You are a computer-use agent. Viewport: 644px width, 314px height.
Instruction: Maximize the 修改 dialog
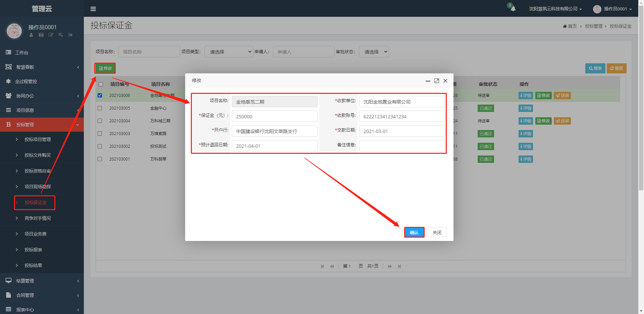(437, 81)
